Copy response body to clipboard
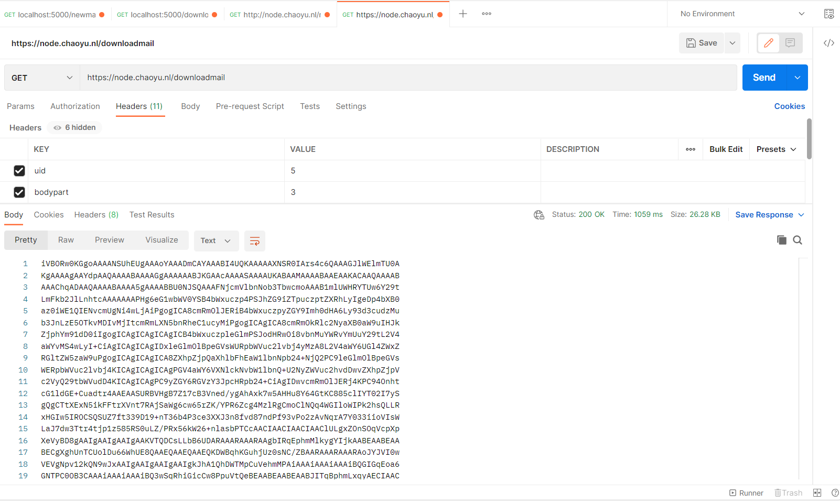The image size is (840, 504). (781, 240)
